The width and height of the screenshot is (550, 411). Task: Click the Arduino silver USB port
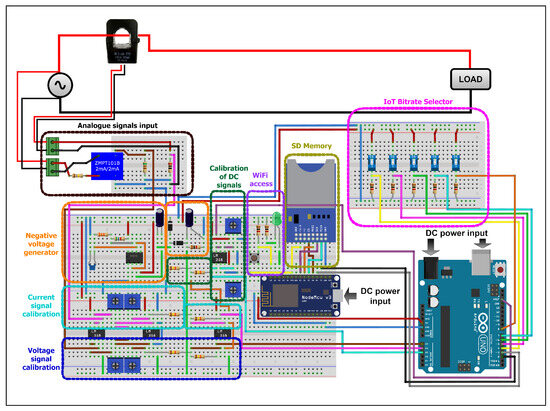[481, 262]
